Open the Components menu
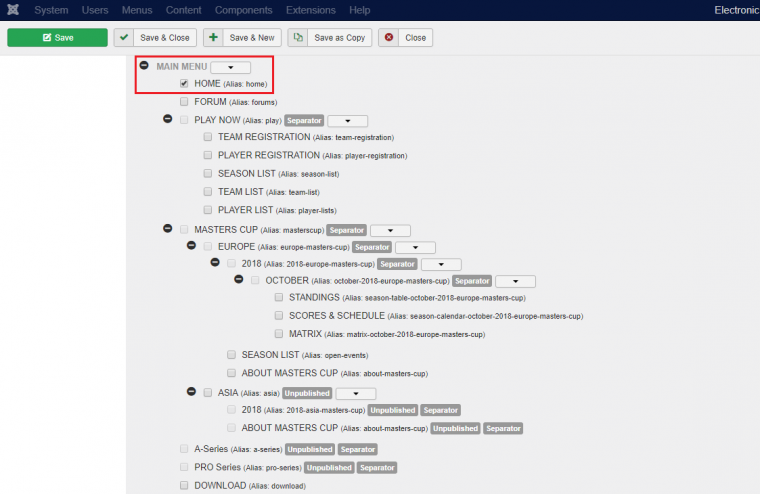The width and height of the screenshot is (760, 494). click(x=244, y=10)
